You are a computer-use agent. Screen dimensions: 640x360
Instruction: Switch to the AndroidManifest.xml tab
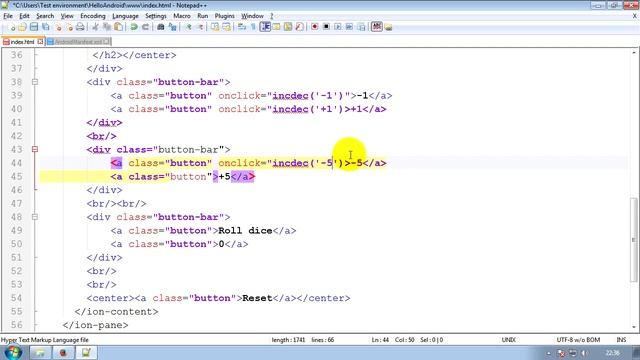[78, 42]
